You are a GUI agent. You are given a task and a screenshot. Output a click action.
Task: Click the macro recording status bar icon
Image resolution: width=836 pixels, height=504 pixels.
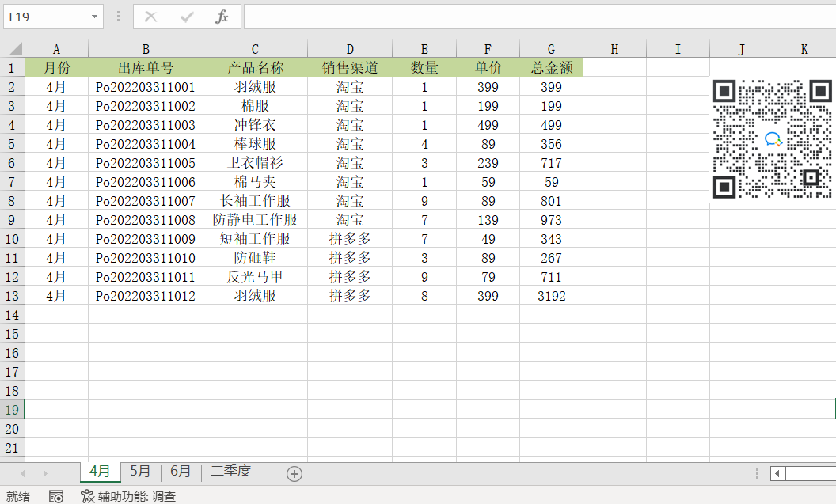click(x=56, y=497)
